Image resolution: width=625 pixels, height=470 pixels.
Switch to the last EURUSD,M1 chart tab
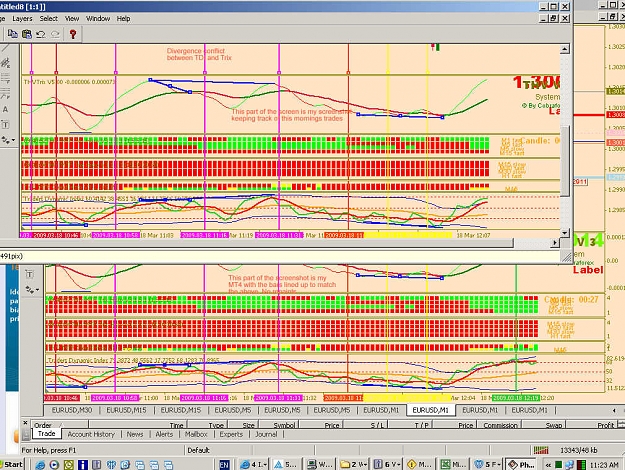(529, 410)
